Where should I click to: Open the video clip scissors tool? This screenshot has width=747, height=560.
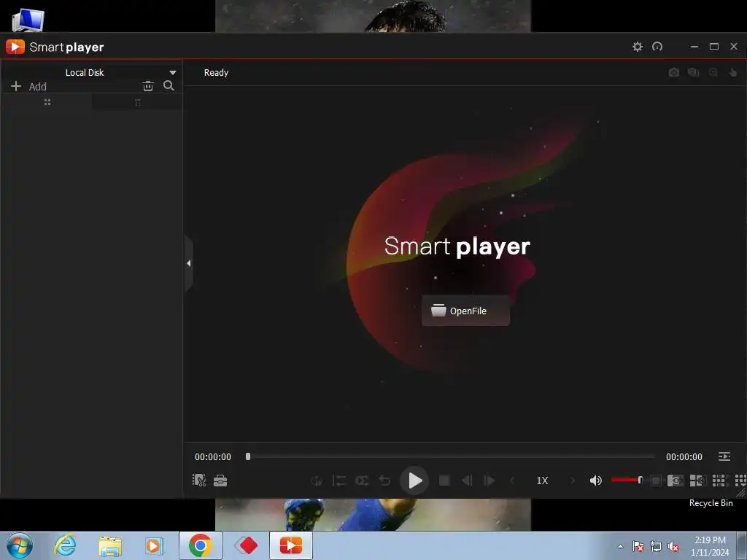199,480
